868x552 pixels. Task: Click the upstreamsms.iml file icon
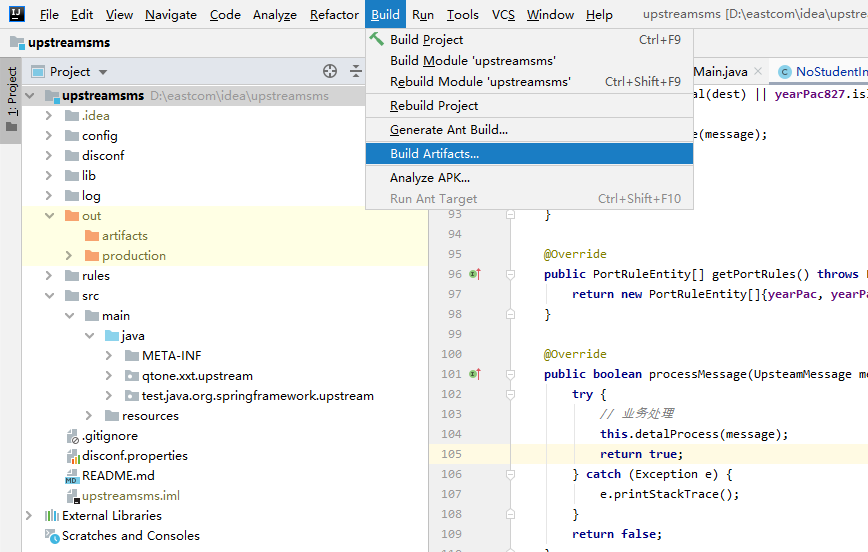click(73, 496)
